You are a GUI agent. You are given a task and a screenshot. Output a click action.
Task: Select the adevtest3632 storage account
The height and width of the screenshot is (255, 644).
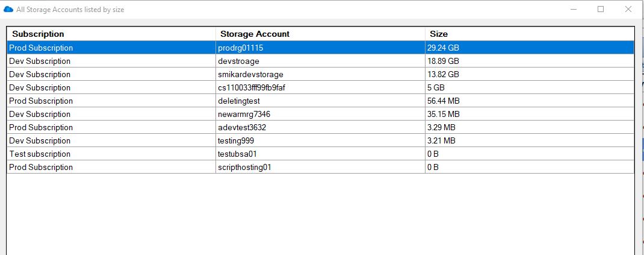pyautogui.click(x=320, y=128)
